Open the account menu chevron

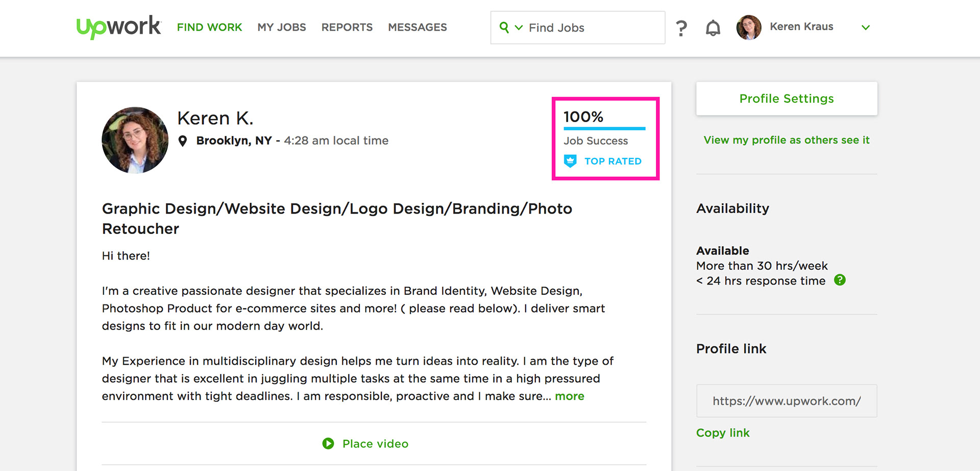coord(866,28)
